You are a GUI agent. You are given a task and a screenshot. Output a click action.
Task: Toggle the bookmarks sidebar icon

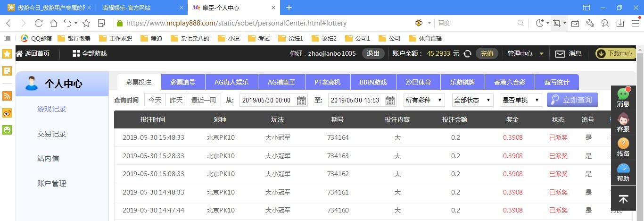point(7,38)
